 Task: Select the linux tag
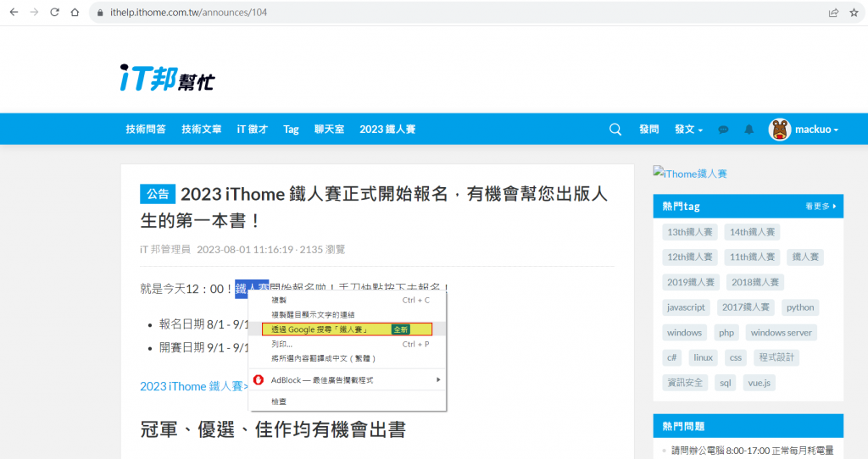[x=703, y=357]
